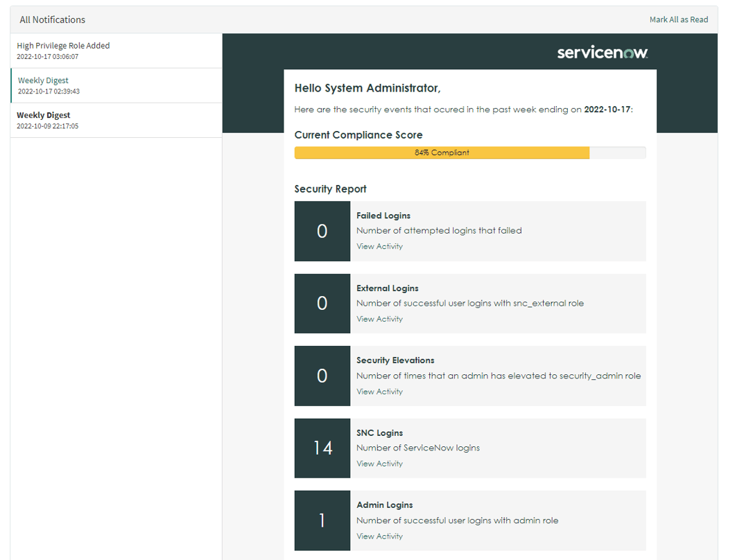Click the Admin Logins tile showing 1
Screen dimensions: 735x560
pyautogui.click(x=322, y=520)
